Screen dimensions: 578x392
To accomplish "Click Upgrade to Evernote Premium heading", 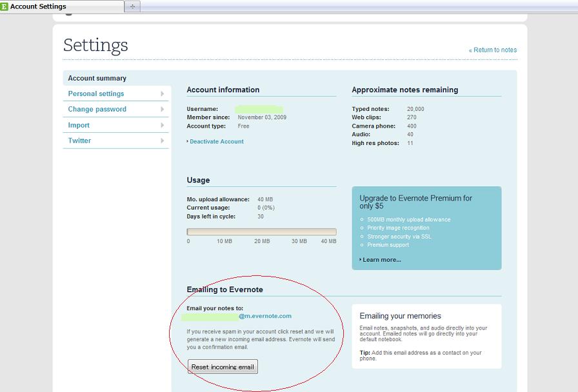I will [416, 202].
